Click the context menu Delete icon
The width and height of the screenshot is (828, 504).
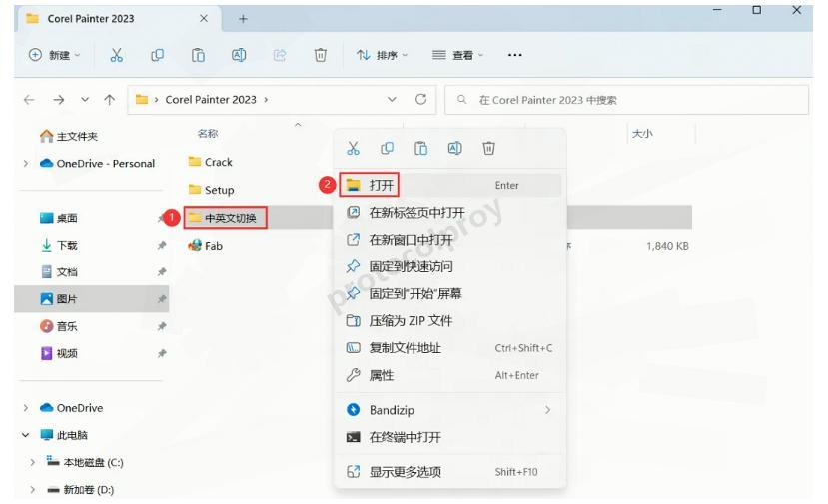tap(489, 149)
